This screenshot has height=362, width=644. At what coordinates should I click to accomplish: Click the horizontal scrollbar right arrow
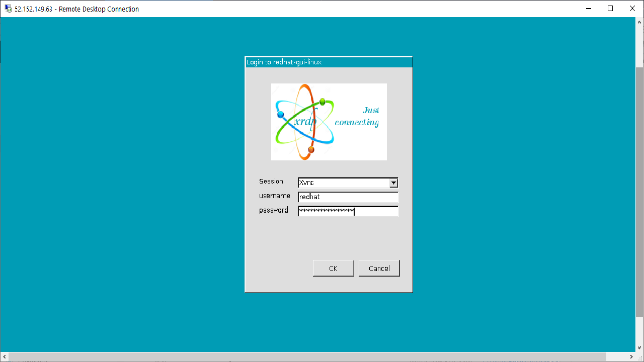pyautogui.click(x=631, y=356)
